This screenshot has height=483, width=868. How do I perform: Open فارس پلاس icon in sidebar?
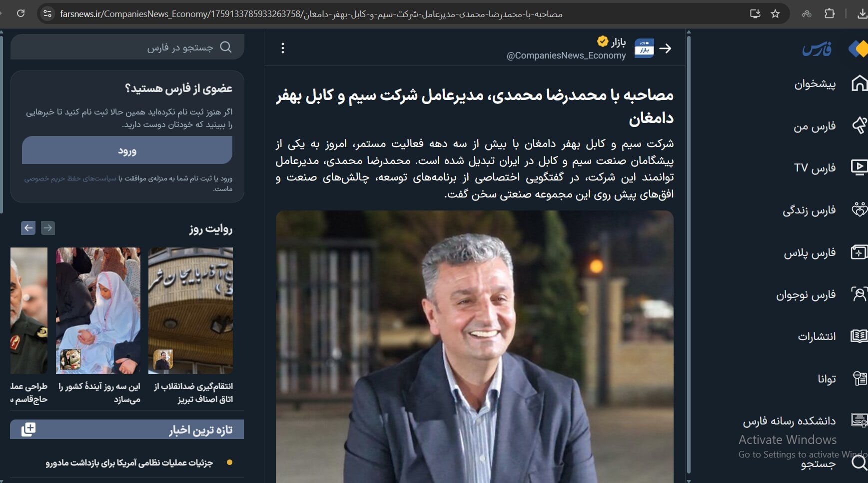(859, 252)
